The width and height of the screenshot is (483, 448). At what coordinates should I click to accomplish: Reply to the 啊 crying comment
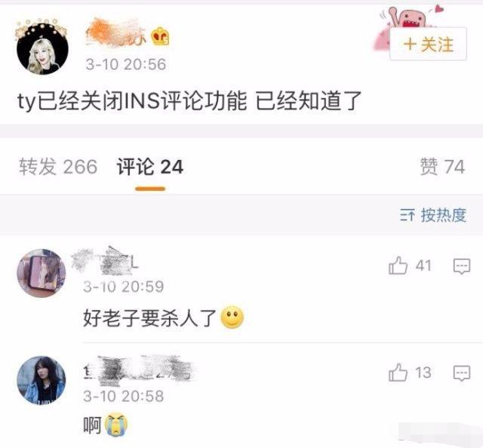tap(461, 373)
